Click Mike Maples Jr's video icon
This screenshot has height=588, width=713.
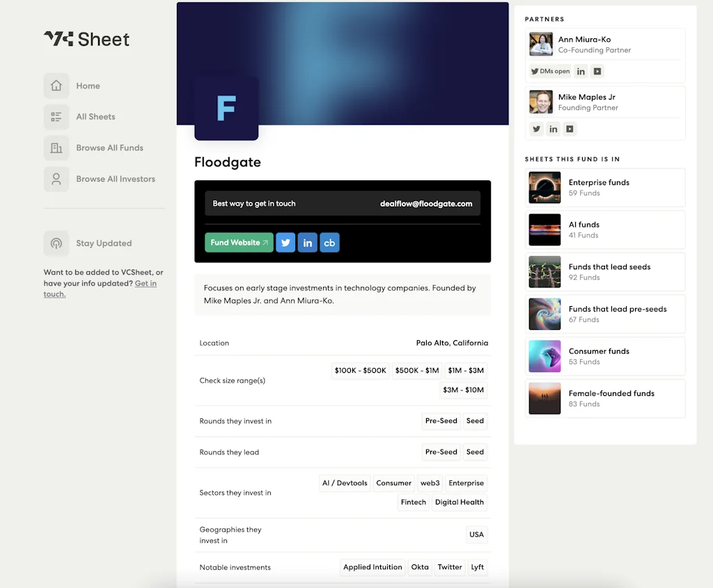coord(570,129)
